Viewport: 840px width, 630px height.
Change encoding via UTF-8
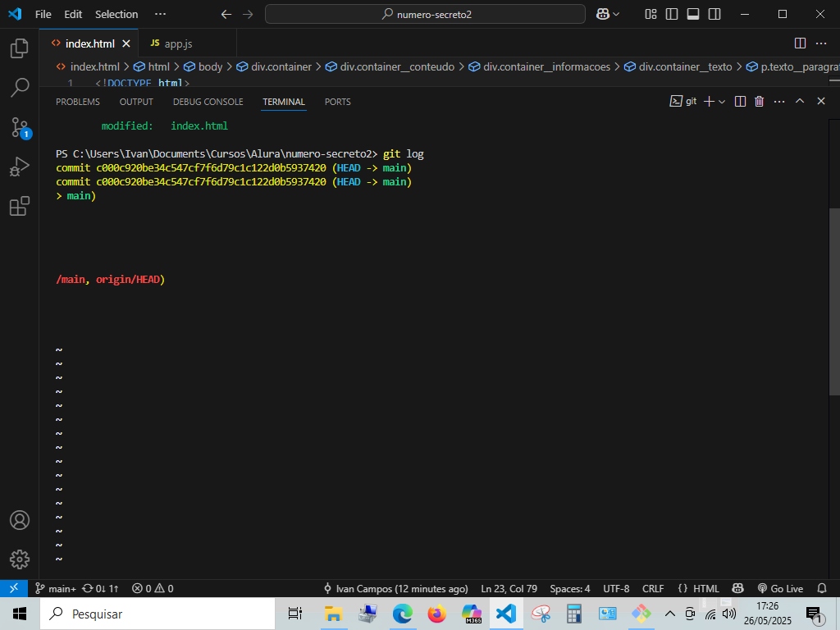616,588
